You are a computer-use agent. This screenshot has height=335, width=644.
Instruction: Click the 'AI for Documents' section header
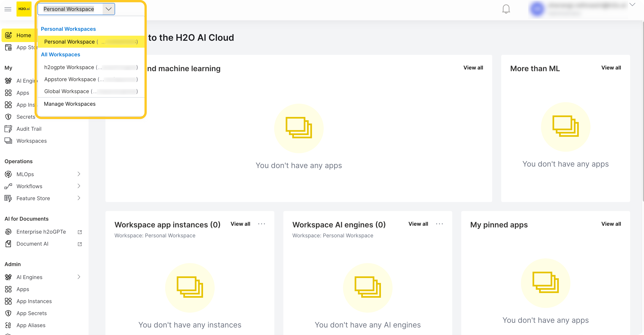tap(26, 219)
